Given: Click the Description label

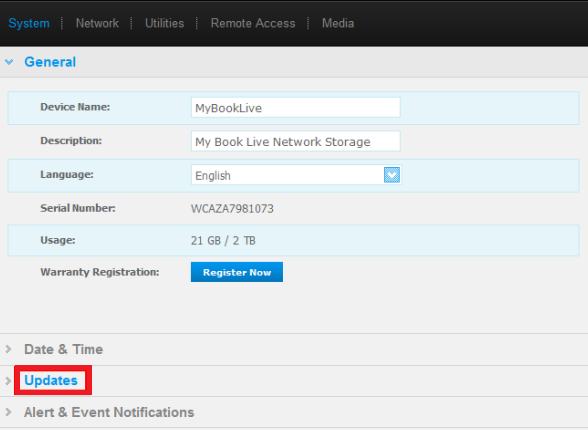Looking at the screenshot, I should [71, 141].
